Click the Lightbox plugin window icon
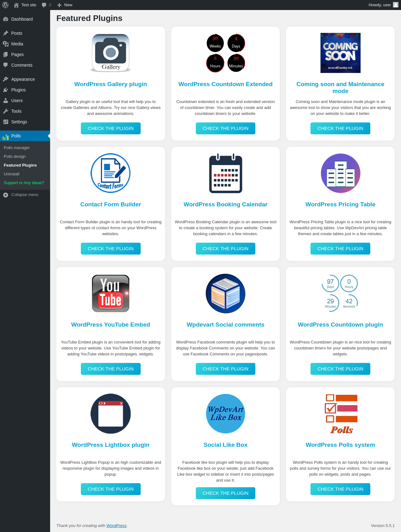The width and height of the screenshot is (401, 532). pyautogui.click(x=111, y=414)
